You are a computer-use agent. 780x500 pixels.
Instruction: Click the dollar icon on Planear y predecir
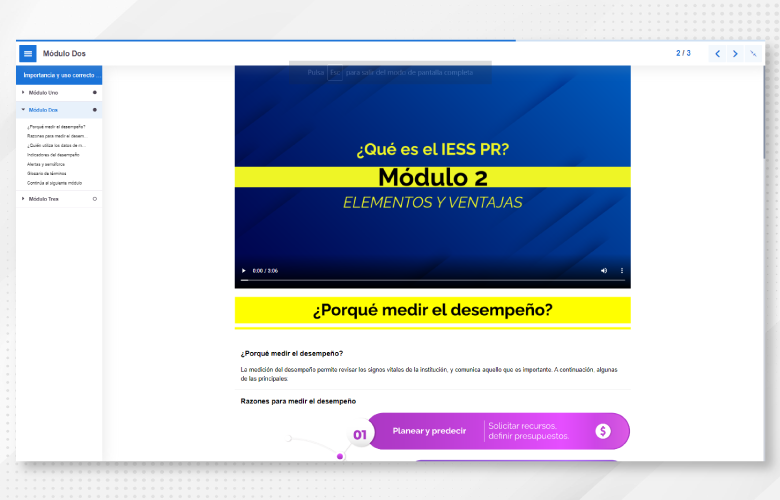pyautogui.click(x=603, y=431)
